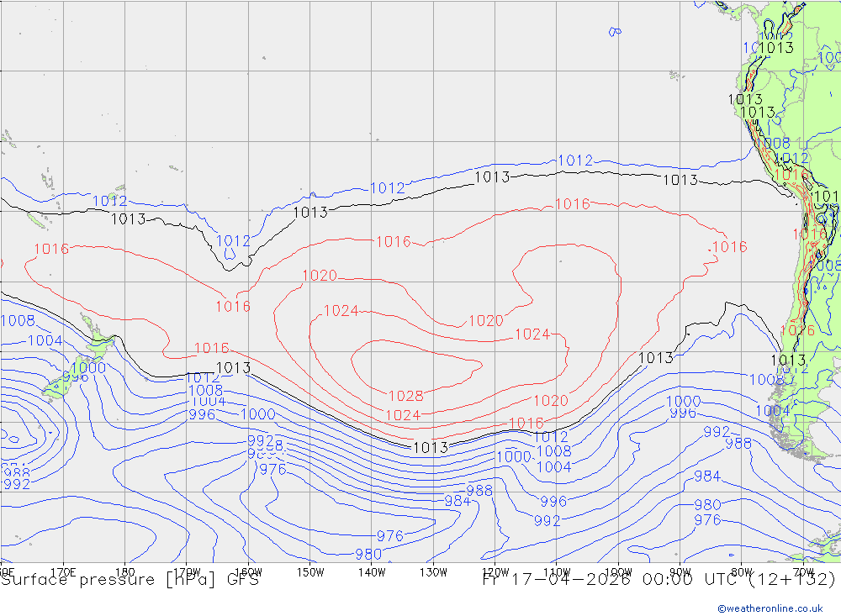Click the "Surface pressure [hPa] GFS" title

[x=130, y=580]
